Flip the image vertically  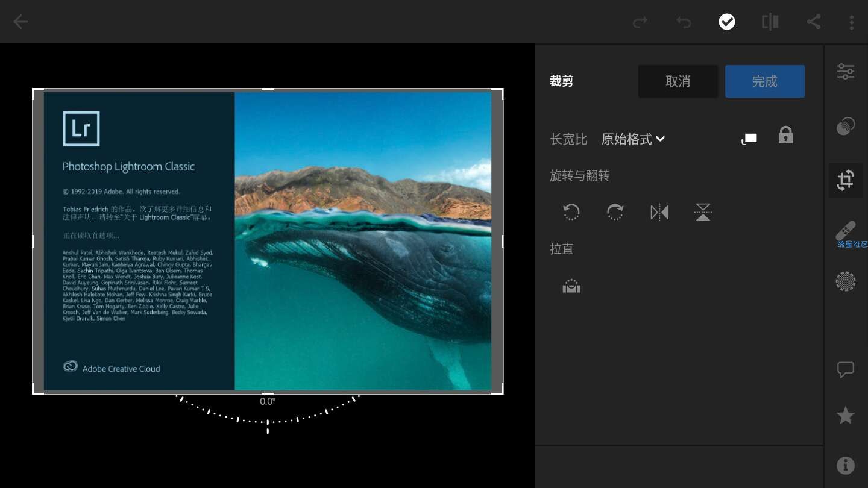pos(703,212)
